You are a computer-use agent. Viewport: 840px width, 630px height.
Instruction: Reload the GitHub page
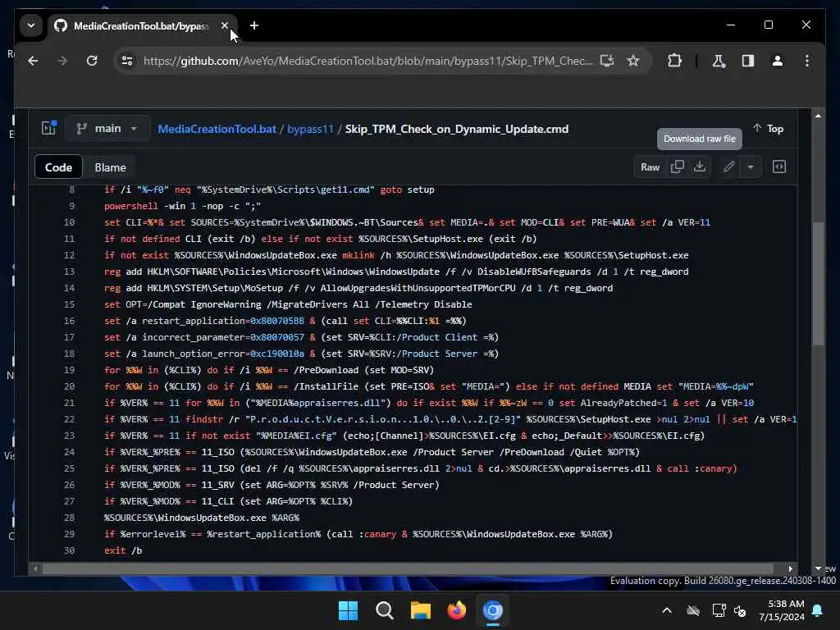[92, 61]
